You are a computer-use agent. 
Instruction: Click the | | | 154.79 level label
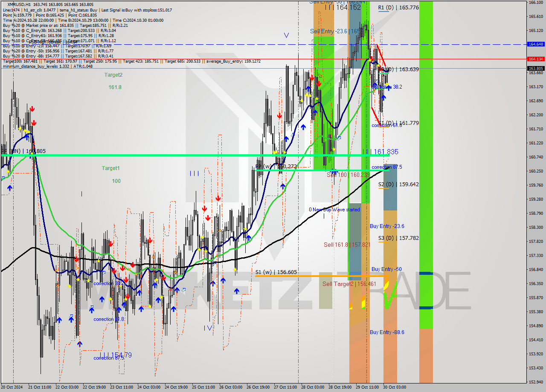(x=116, y=355)
